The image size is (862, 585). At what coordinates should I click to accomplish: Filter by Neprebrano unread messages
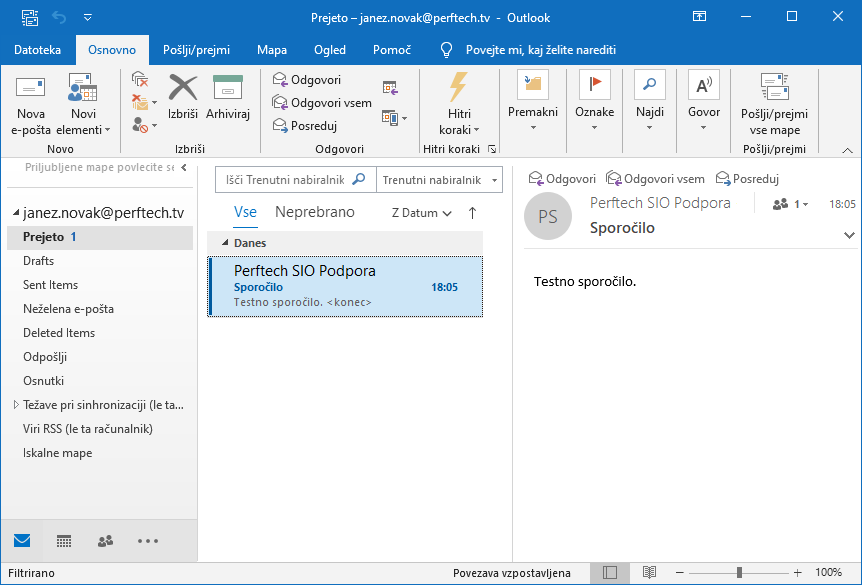(315, 212)
